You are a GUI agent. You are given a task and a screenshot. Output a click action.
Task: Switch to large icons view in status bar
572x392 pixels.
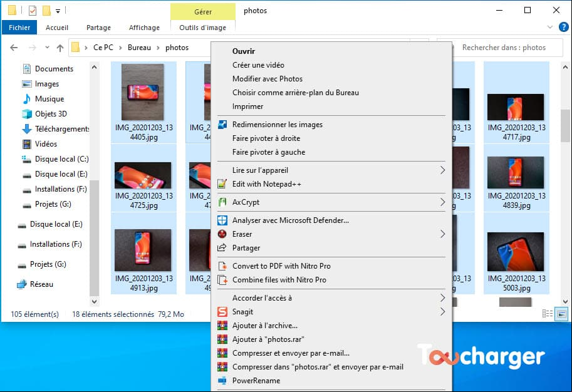561,314
